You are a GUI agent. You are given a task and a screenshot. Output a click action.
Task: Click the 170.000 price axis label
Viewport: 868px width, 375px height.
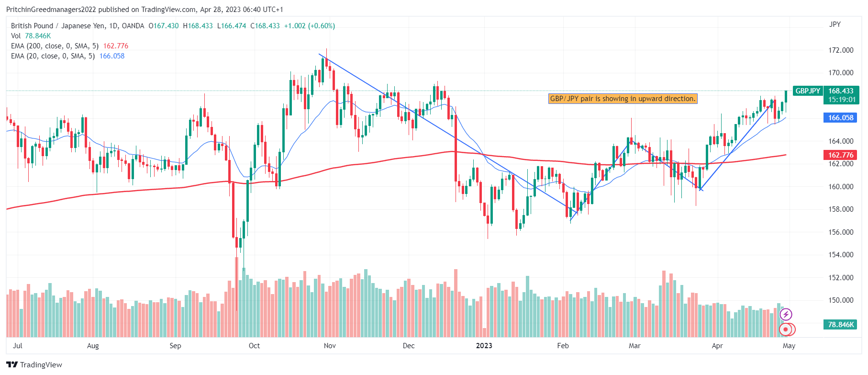841,73
